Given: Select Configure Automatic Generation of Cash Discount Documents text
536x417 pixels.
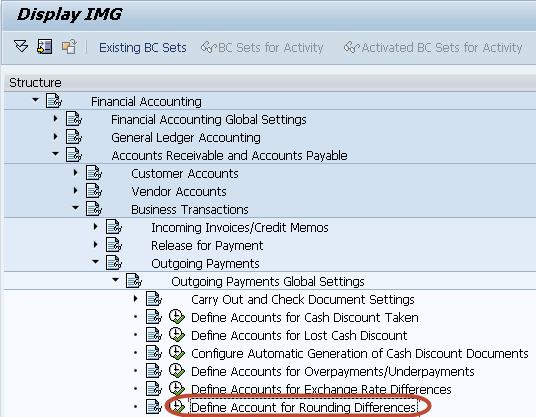Looking at the screenshot, I should 360,353.
